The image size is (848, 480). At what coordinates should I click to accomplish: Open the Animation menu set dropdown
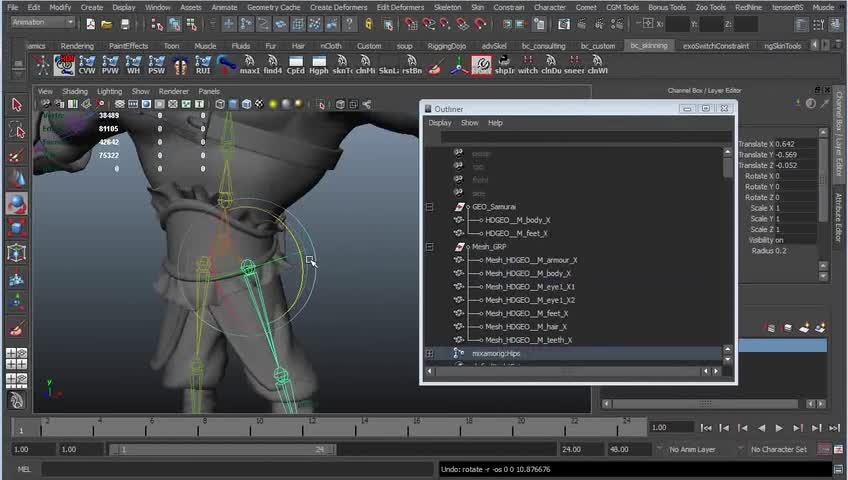pos(40,24)
